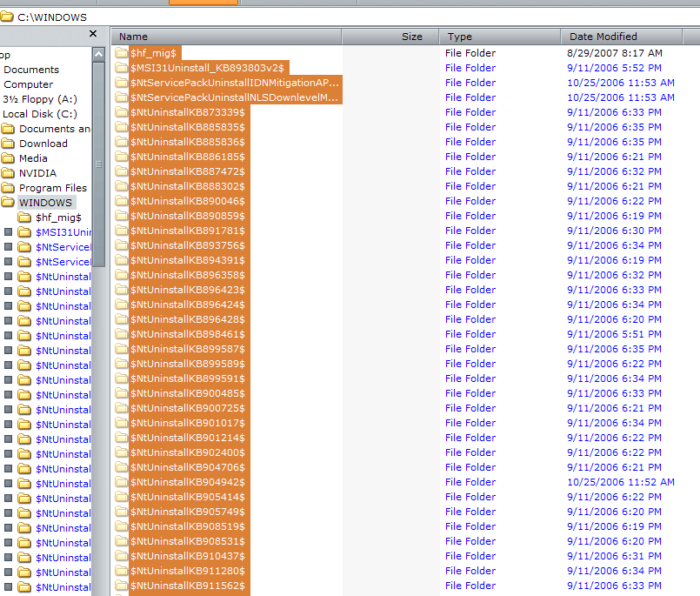Viewport: 700px width, 596px height.
Task: Expand the $MSI31Unin tree node square
Action: click(9, 232)
